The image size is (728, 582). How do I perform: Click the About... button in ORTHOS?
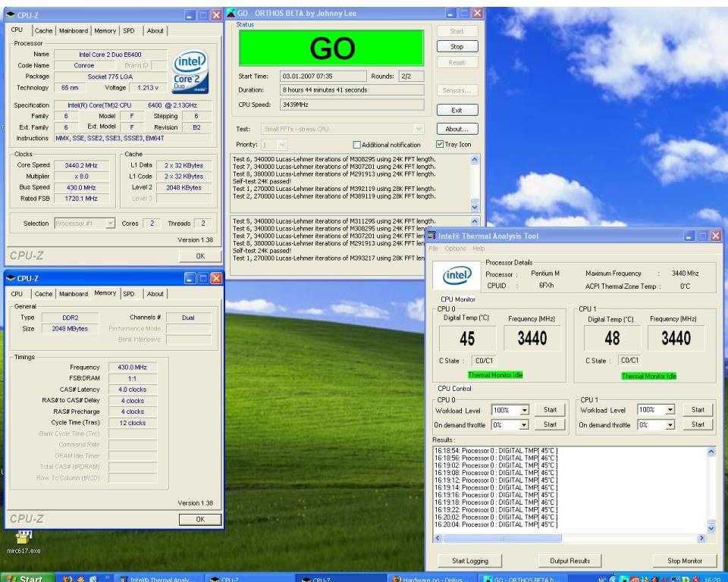(x=457, y=129)
